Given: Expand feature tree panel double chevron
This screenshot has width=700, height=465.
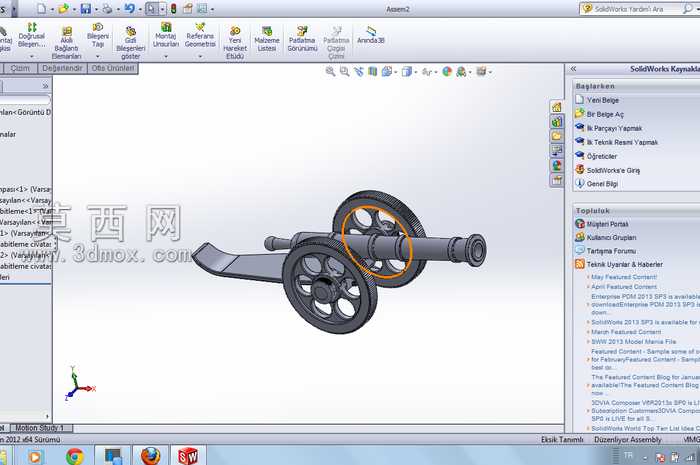Looking at the screenshot, I should pos(45,86).
